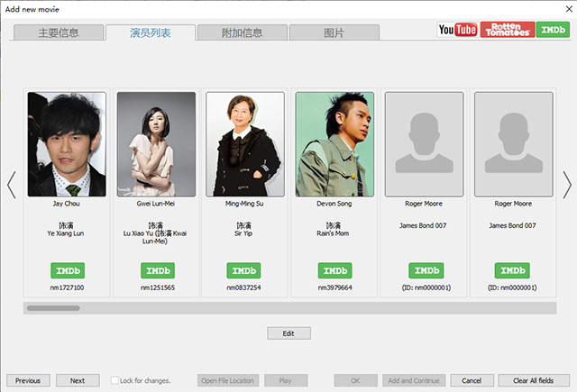Open the Rotten Tomatoes link icon

click(508, 30)
